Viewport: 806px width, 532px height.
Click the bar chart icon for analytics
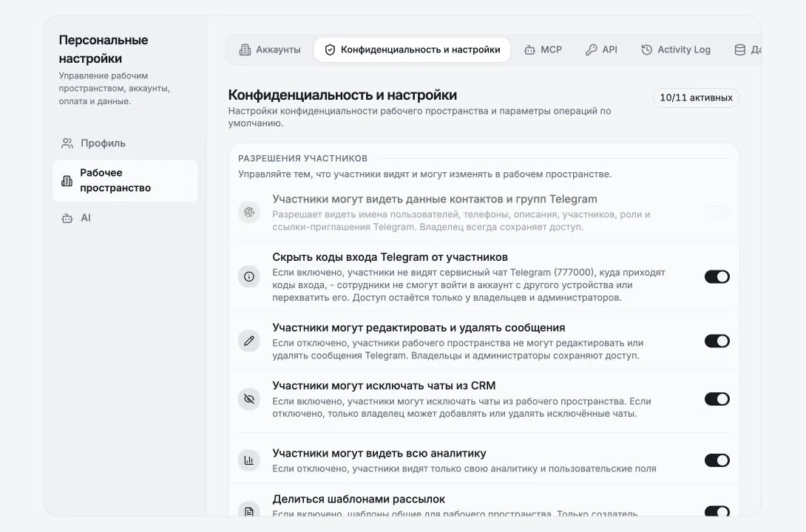point(248,460)
